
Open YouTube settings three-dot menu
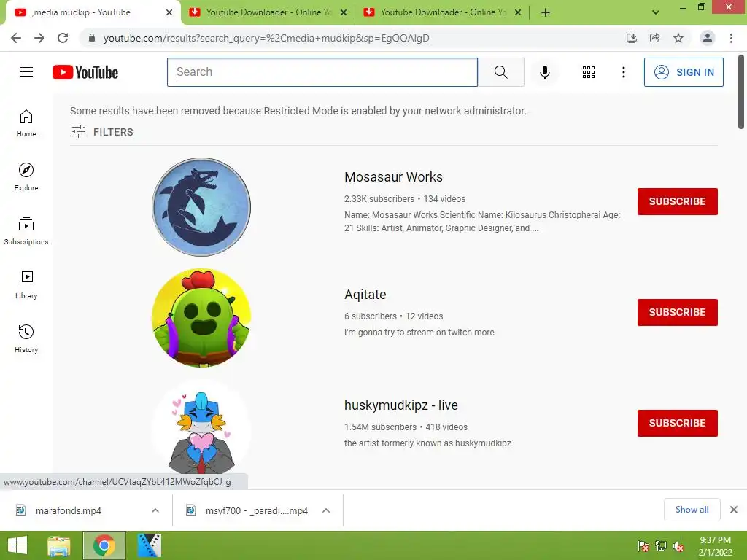coord(623,72)
